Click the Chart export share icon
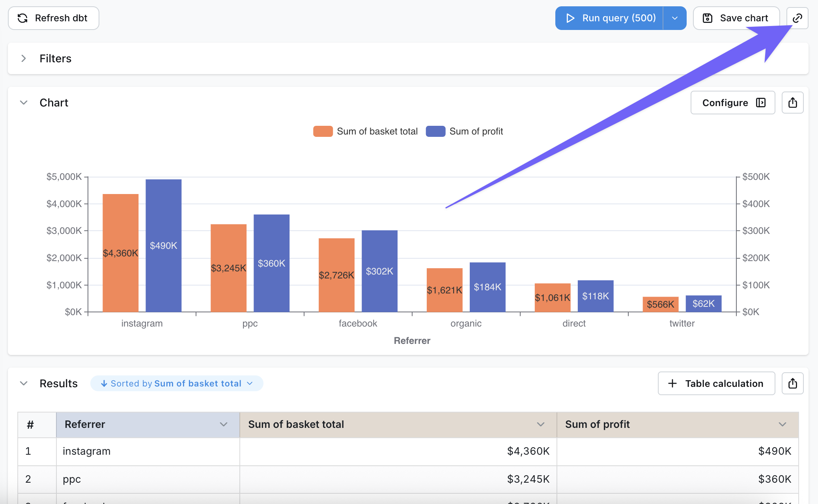The image size is (818, 504). pos(792,103)
